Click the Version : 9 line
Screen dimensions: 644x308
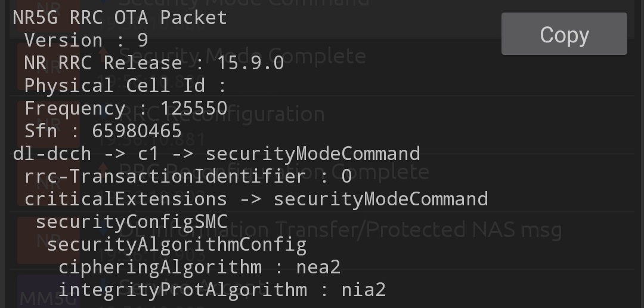[86, 40]
